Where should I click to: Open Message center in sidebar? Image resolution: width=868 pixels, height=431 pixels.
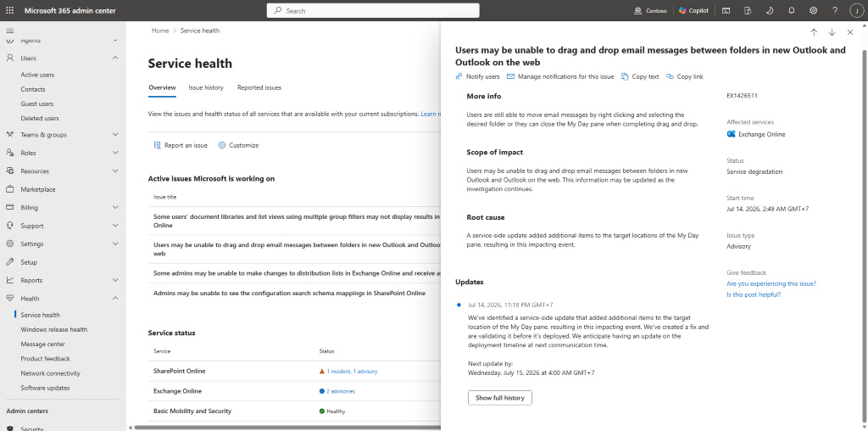(42, 344)
